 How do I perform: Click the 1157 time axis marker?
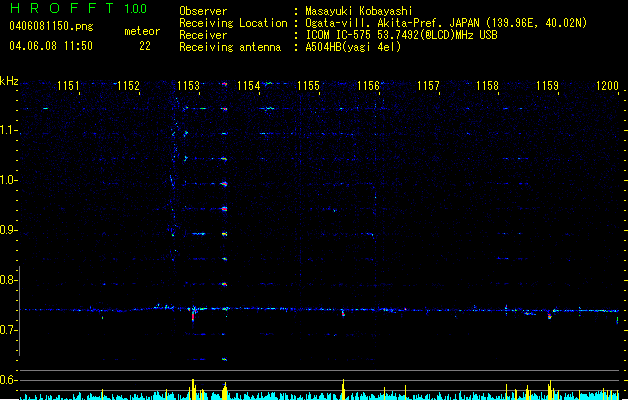(x=428, y=86)
